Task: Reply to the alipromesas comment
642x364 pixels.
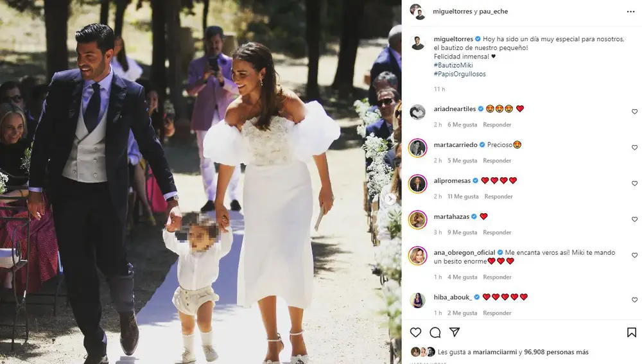Action: pos(498,196)
